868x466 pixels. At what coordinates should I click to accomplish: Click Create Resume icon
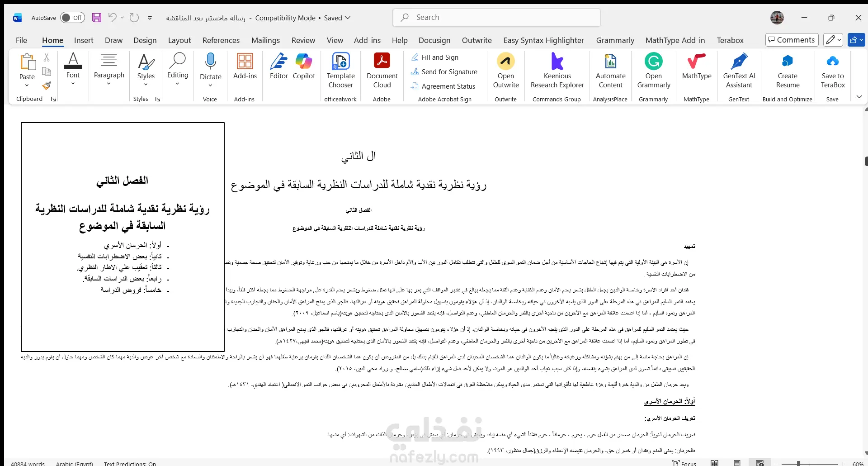[x=788, y=61]
